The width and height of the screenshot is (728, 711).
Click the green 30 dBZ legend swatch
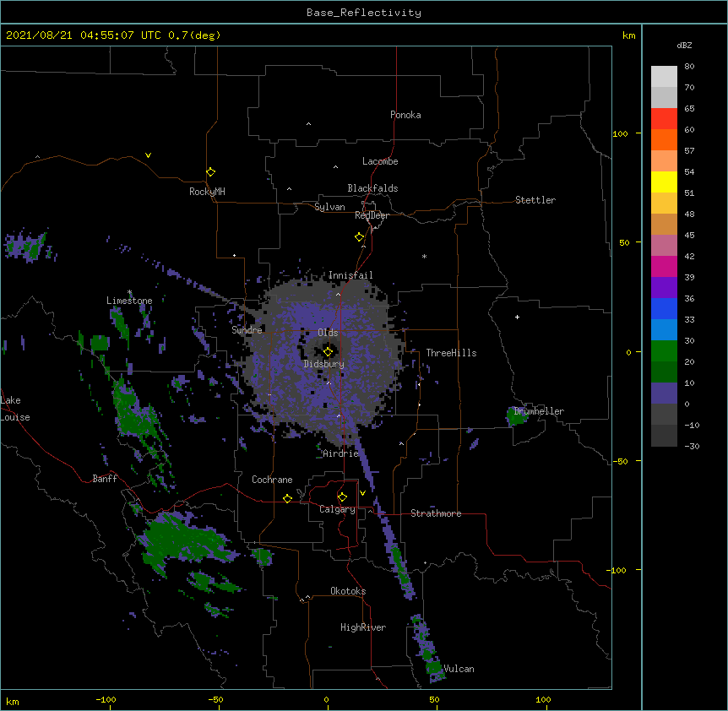664,351
